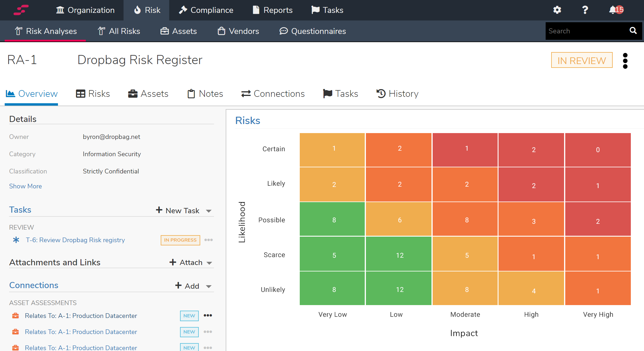Click the app logo in top-left corner
The width and height of the screenshot is (644, 351).
(21, 10)
